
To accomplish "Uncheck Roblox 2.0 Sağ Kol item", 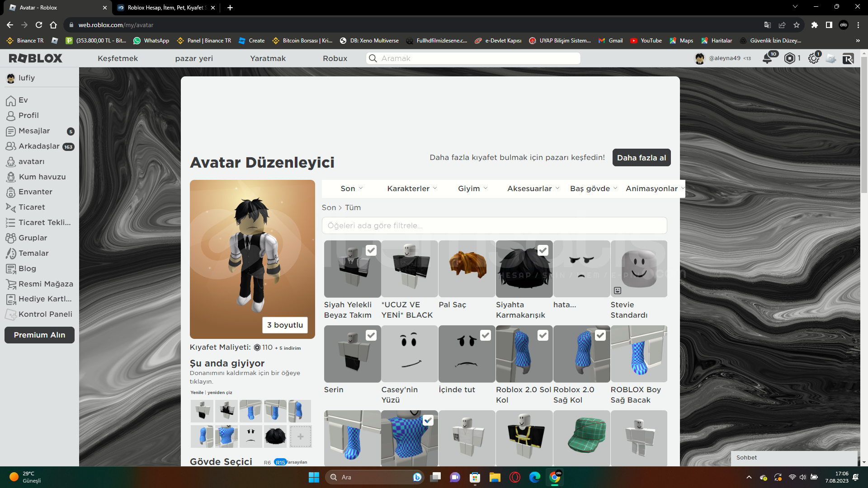I will click(x=600, y=335).
